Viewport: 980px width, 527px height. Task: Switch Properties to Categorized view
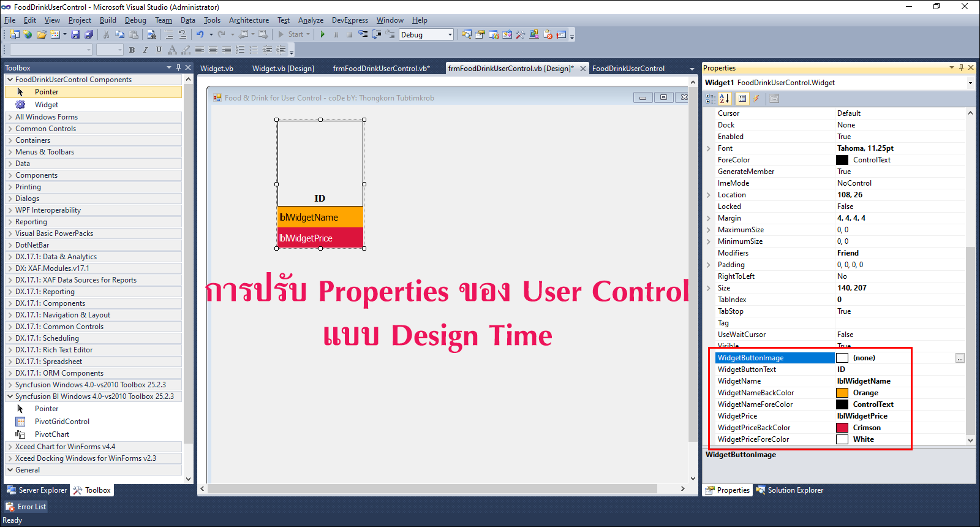point(710,99)
